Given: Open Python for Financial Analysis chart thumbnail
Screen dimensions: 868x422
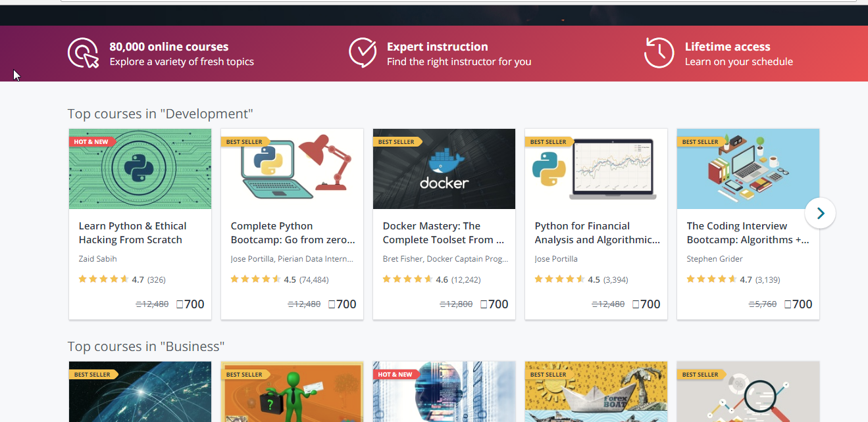Looking at the screenshot, I should pyautogui.click(x=596, y=169).
